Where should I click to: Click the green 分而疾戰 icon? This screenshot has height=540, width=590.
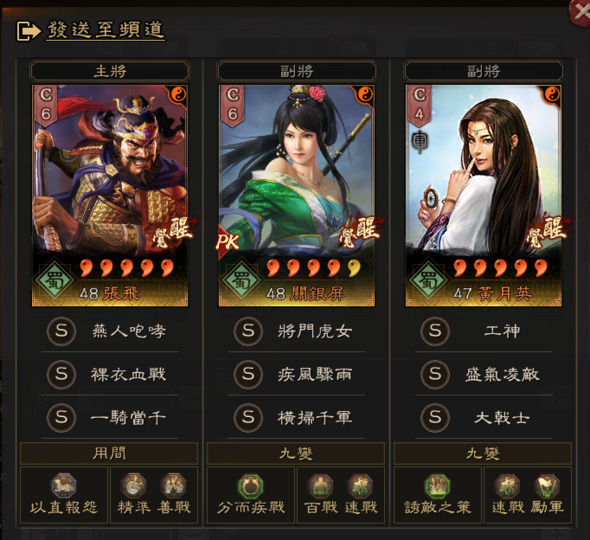pyautogui.click(x=250, y=486)
